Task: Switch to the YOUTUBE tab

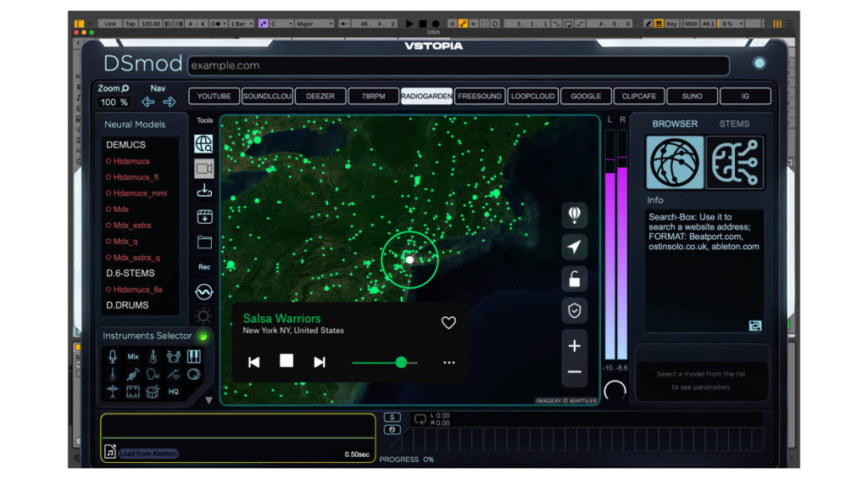Action: [214, 96]
